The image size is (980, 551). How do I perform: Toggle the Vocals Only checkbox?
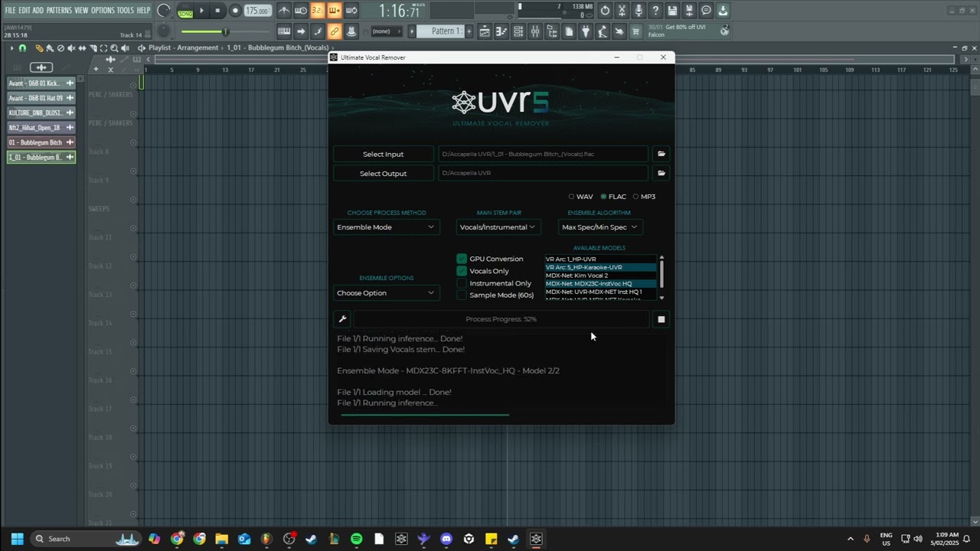click(x=462, y=271)
